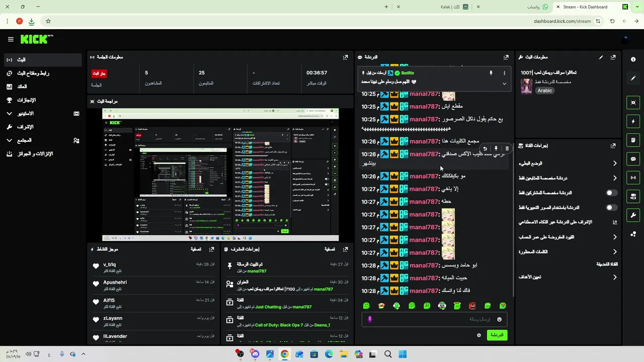
Task: Toggle stream preview widget in right rail
Action: [x=633, y=103]
